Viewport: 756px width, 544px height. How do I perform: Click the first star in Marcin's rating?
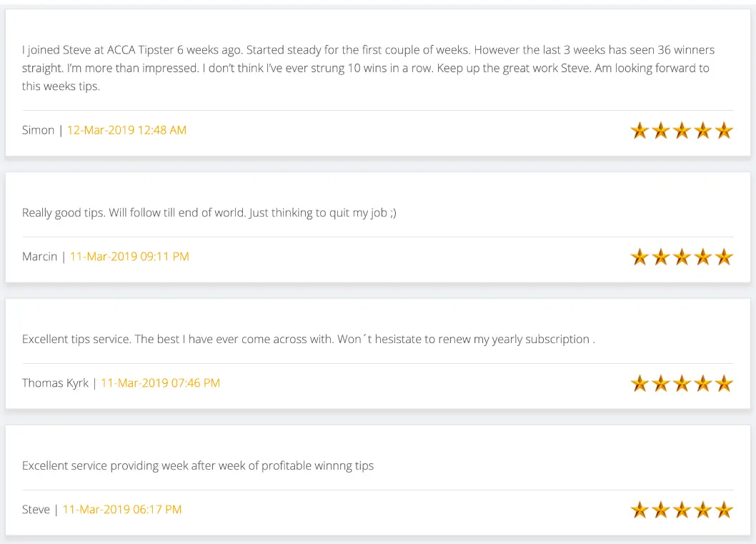point(640,257)
